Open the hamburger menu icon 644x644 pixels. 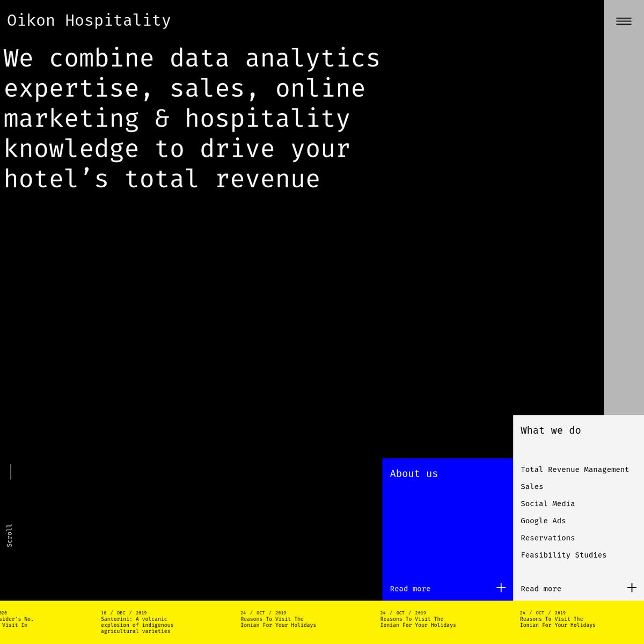623,21
